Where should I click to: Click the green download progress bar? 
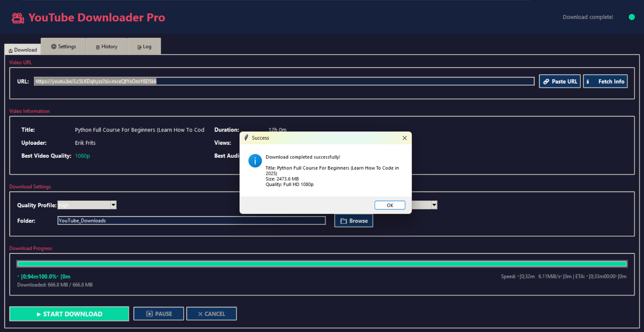pos(322,264)
